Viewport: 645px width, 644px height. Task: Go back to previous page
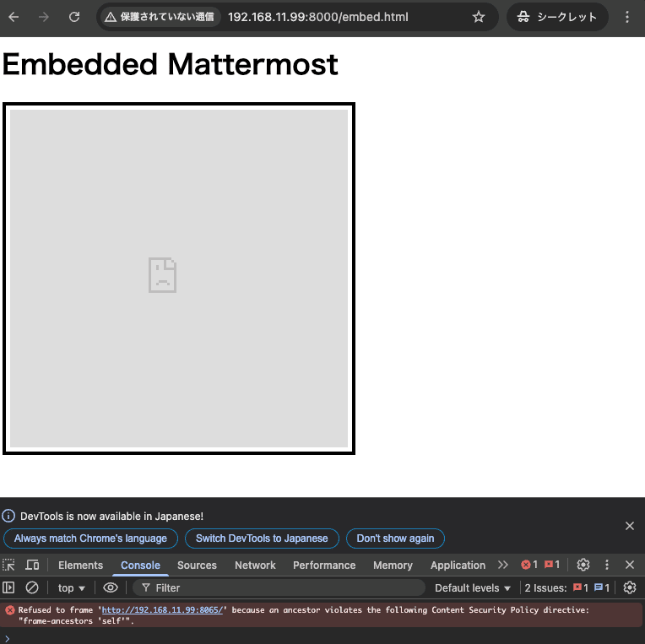[x=14, y=17]
